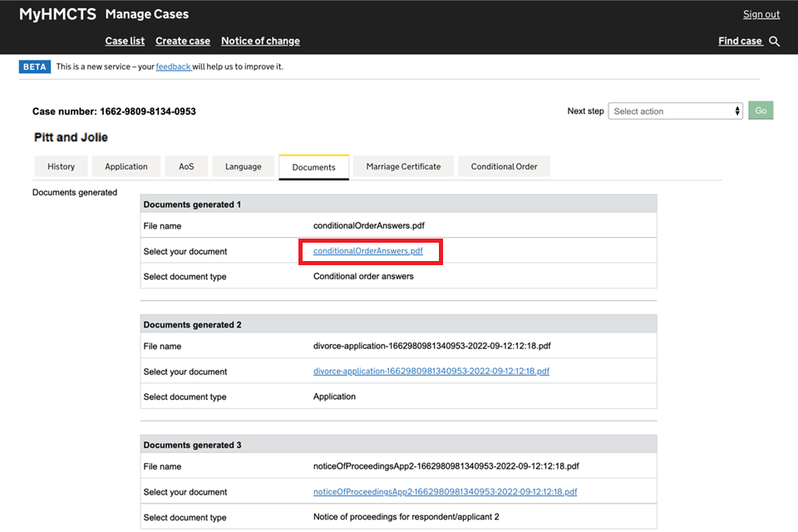The image size is (798, 532).
Task: Open Notice of change page
Action: click(x=260, y=41)
